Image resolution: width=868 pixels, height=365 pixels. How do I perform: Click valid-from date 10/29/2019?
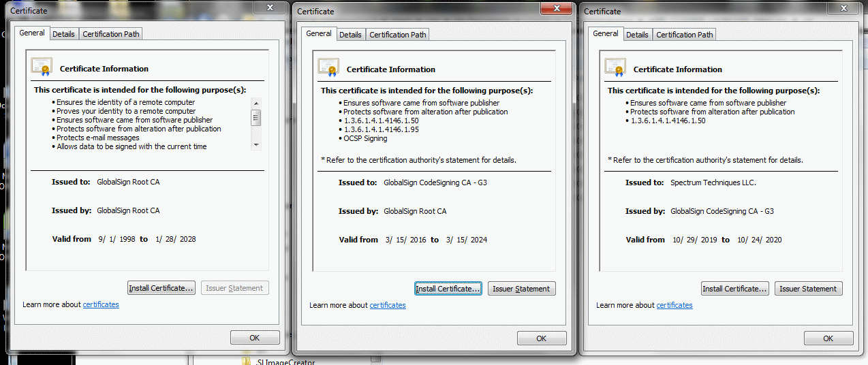tap(695, 240)
